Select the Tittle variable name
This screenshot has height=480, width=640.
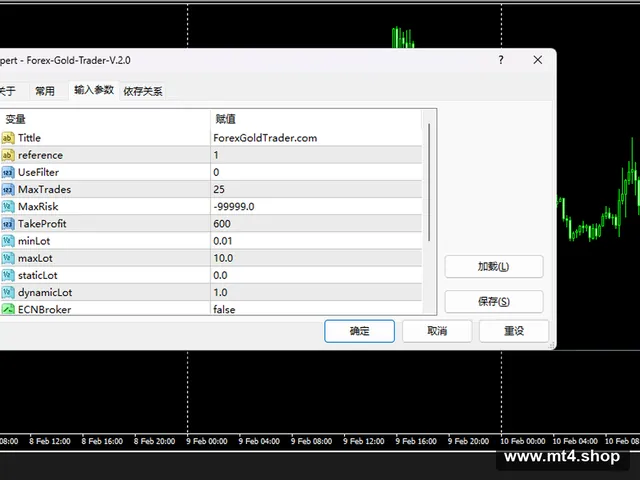29,138
